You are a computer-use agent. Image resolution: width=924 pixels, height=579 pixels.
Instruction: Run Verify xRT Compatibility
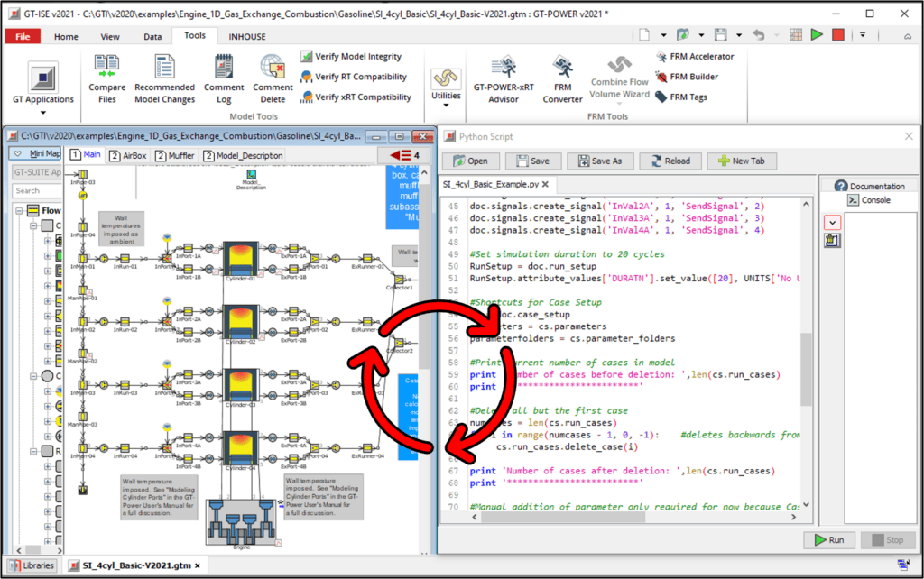[356, 97]
